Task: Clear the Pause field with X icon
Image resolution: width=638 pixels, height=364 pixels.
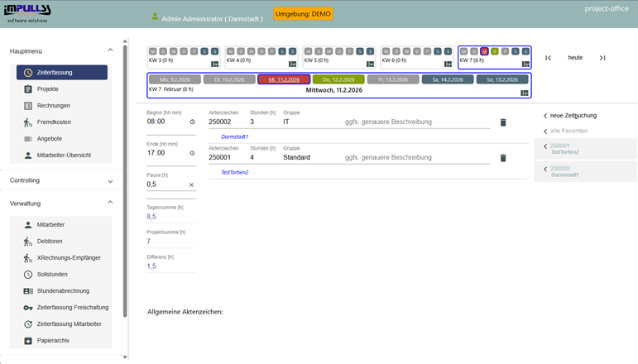Action: click(x=191, y=184)
